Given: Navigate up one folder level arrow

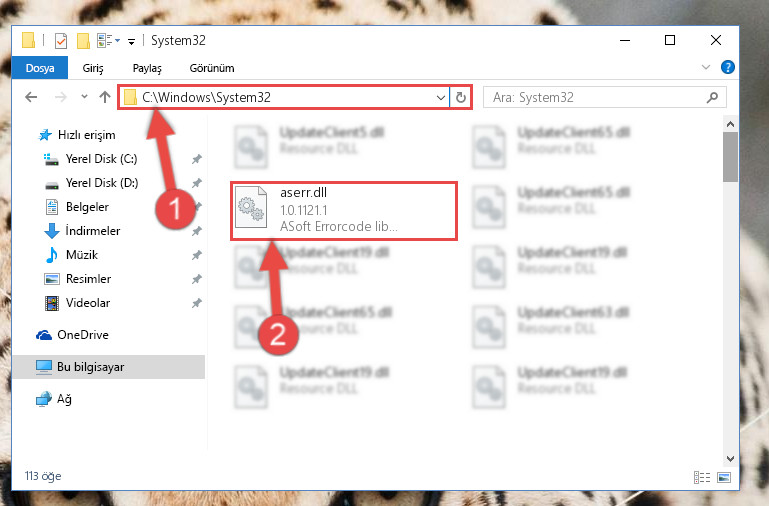Looking at the screenshot, I should [x=104, y=97].
